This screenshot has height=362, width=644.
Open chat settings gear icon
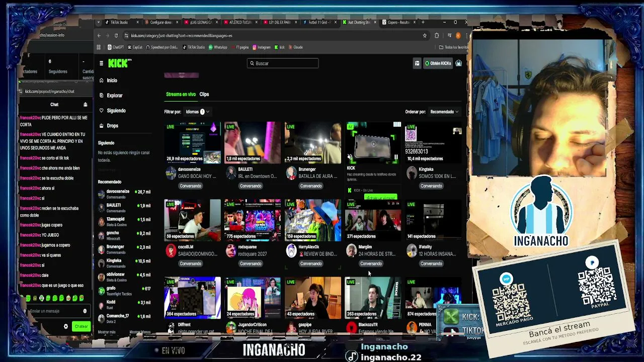pyautogui.click(x=66, y=327)
